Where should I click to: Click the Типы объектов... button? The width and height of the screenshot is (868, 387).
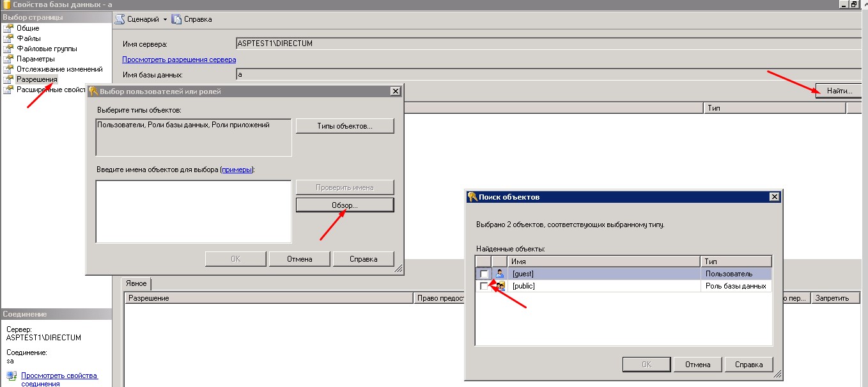pyautogui.click(x=345, y=126)
